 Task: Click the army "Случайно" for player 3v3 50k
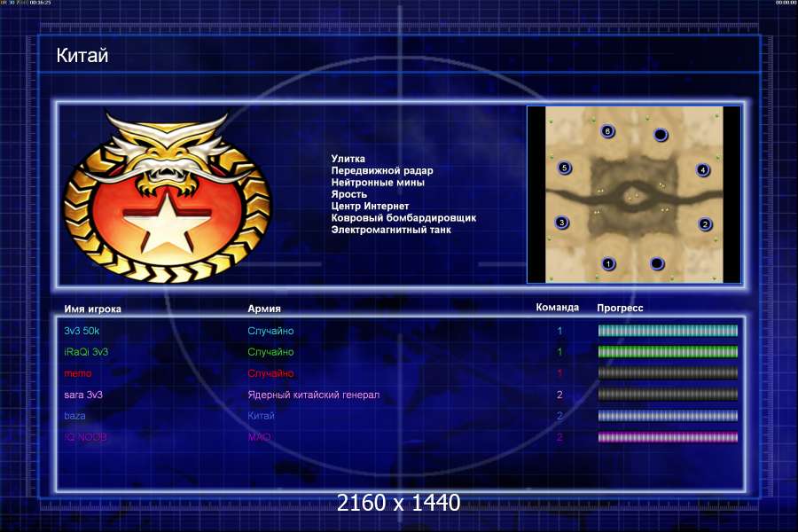point(270,331)
